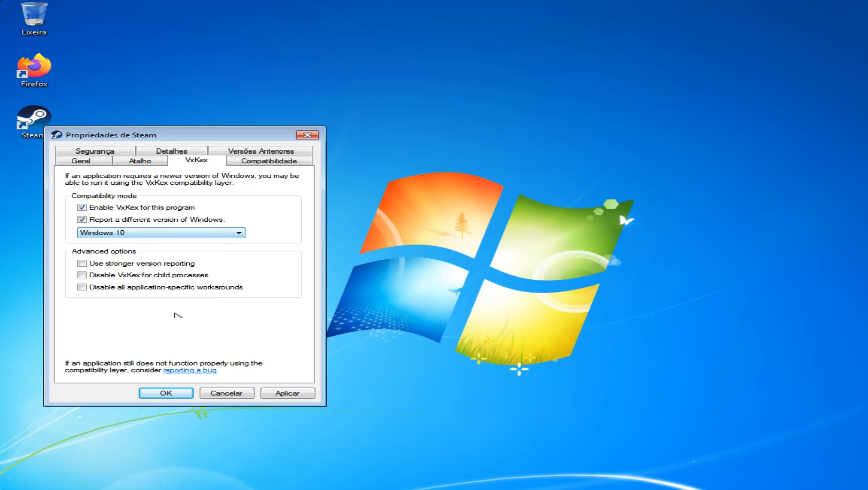
Task: Click the Steam icon in the dialog title bar
Action: tap(55, 135)
